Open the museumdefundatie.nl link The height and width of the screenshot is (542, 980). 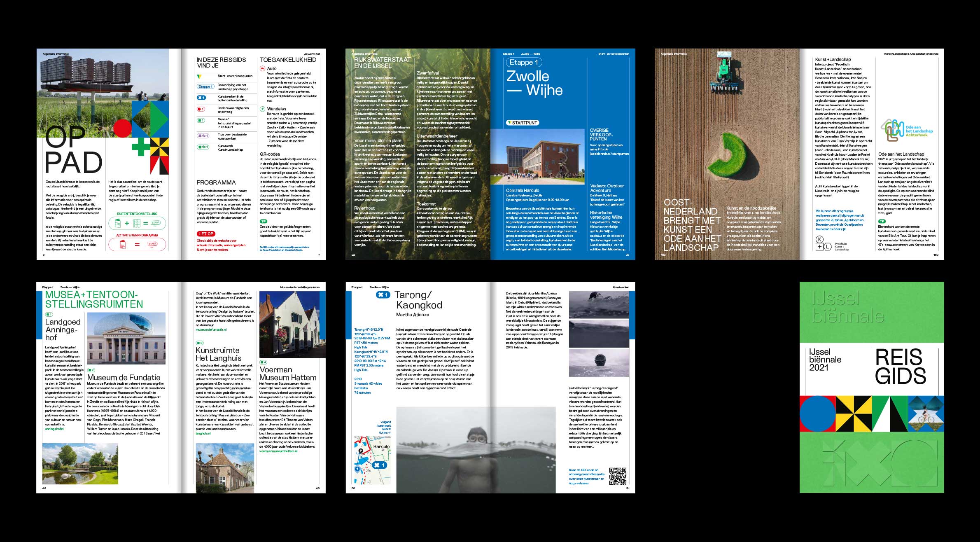tap(211, 330)
